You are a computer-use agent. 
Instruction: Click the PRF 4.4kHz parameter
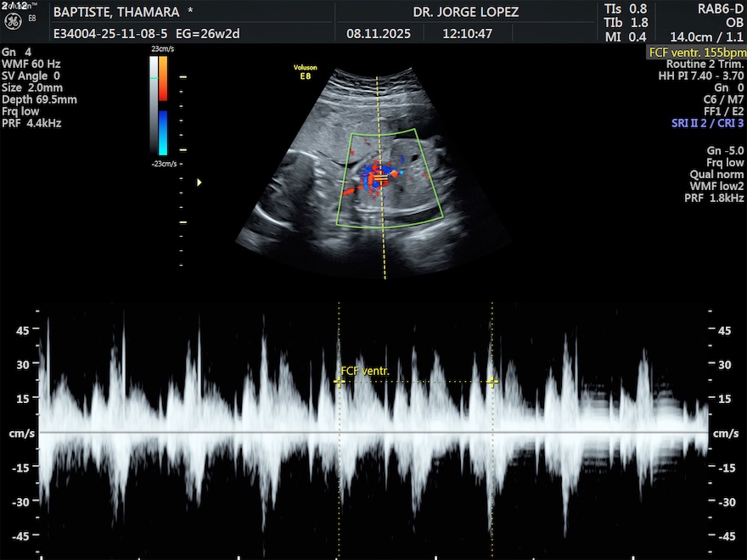click(x=31, y=123)
